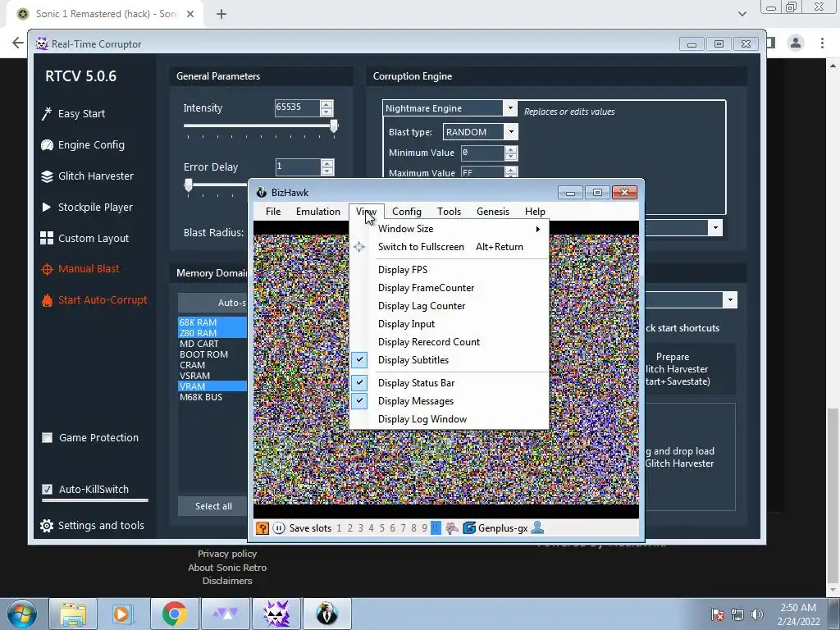840x630 pixels.
Task: Toggle Display Messages option
Action: 450,401
